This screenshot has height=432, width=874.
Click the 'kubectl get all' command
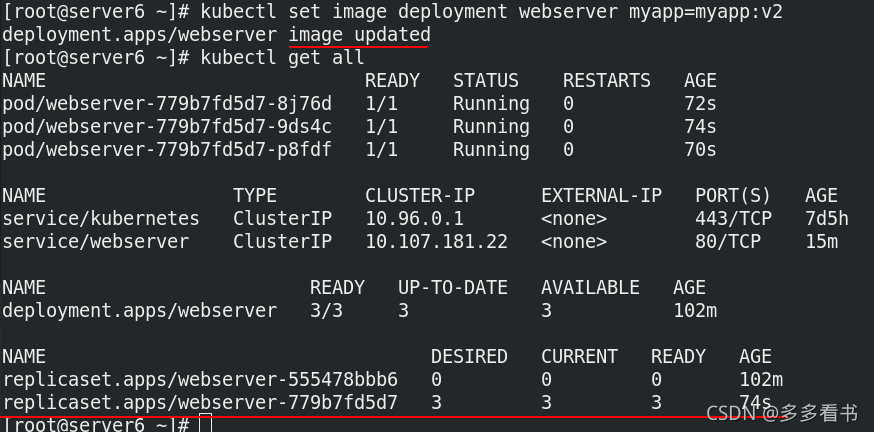(282, 57)
